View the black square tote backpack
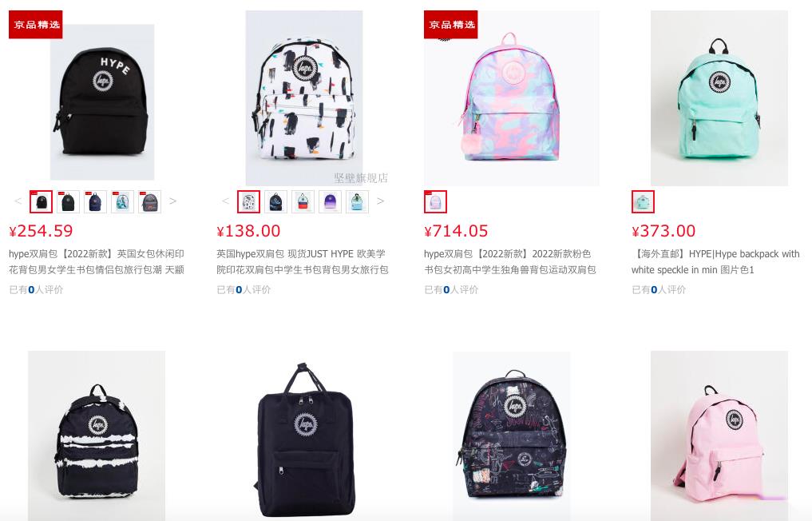812x521 pixels. coord(304,436)
